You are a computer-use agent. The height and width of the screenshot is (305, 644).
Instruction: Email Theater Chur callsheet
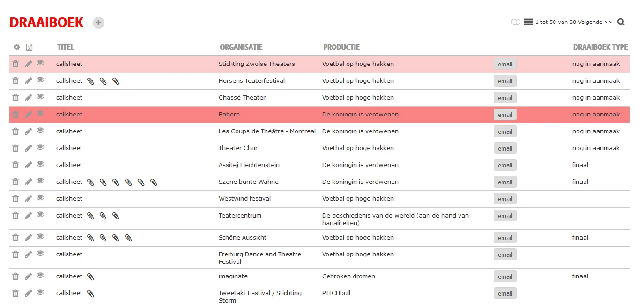coord(505,148)
